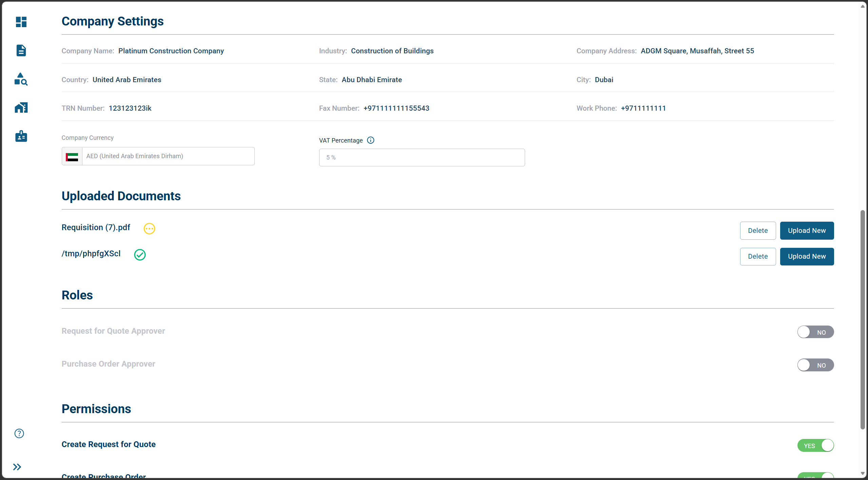The image size is (868, 480).
Task: Click the green verified checkmark beside /tmp/phpfgXScl
Action: pyautogui.click(x=140, y=255)
